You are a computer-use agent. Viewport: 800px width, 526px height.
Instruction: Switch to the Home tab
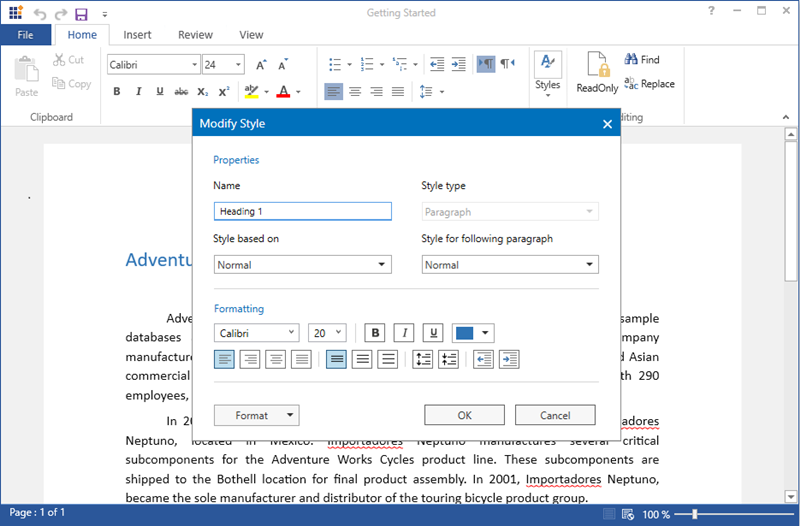tap(82, 35)
